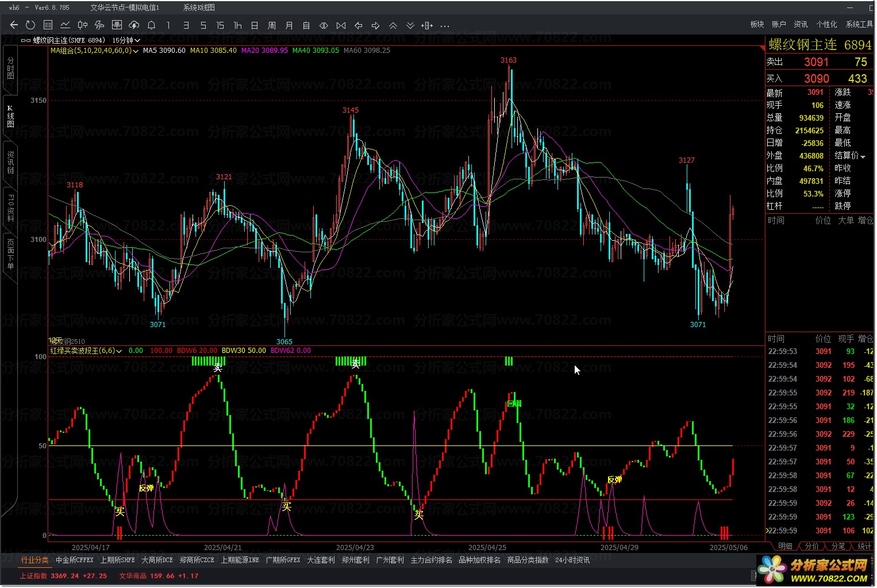
Task: Switch to the time-sharing line chart icon
Action: (x=65, y=25)
